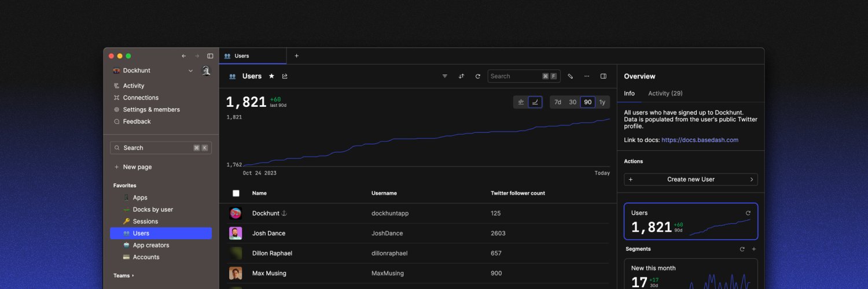The height and width of the screenshot is (289, 868).
Task: Select Users in the Favorites list
Action: (x=161, y=234)
